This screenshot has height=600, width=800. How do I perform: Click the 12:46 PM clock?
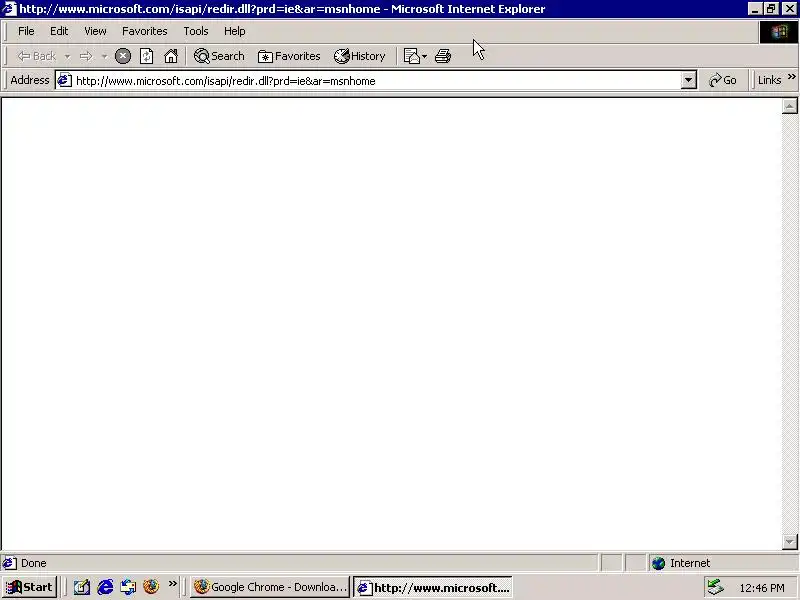[x=761, y=588]
